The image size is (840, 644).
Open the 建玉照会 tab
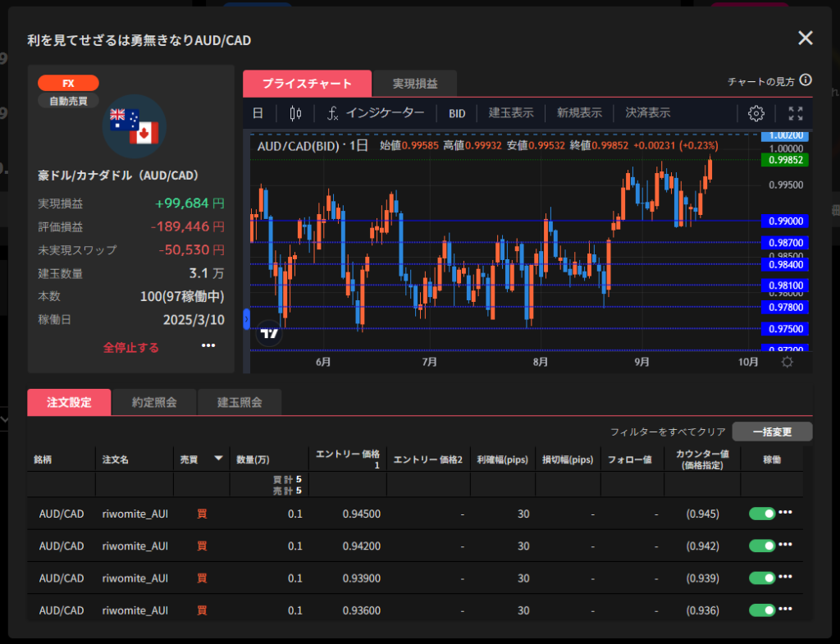tap(240, 402)
